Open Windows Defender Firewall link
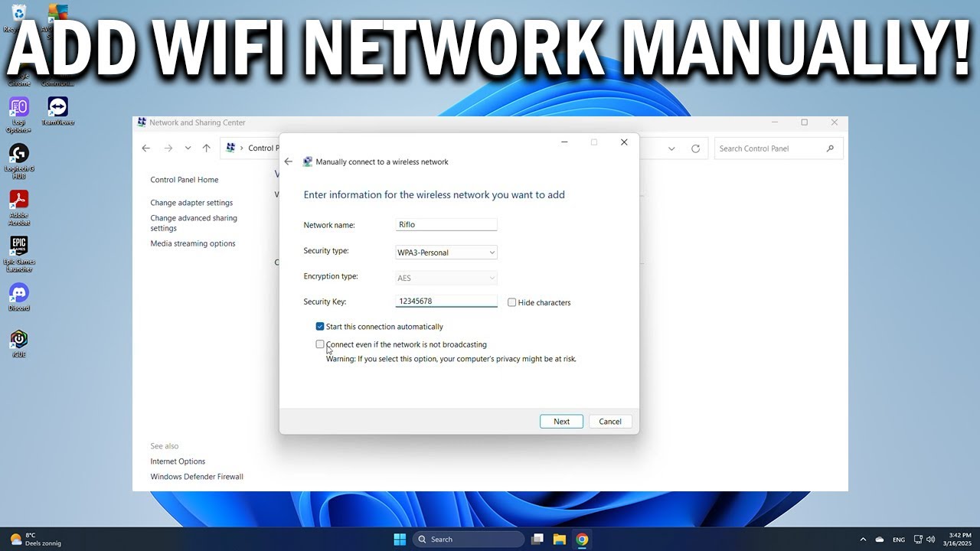 (x=197, y=477)
